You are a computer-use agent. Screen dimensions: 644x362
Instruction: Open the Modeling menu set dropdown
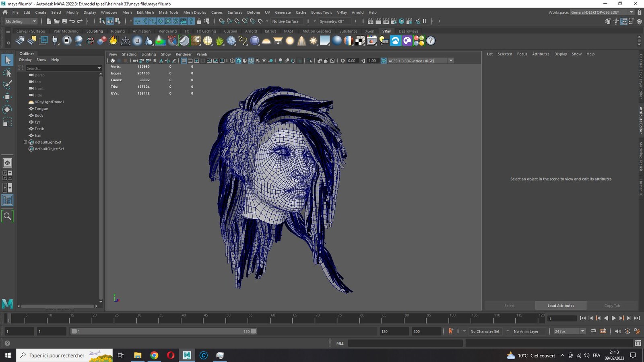[20, 21]
